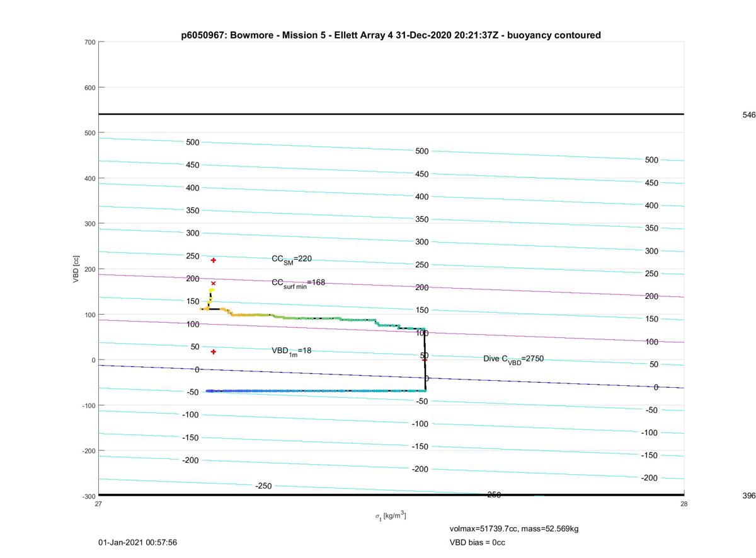Click the x-axis tick label 28
Viewport: 756px width, 558px height.
pos(684,504)
